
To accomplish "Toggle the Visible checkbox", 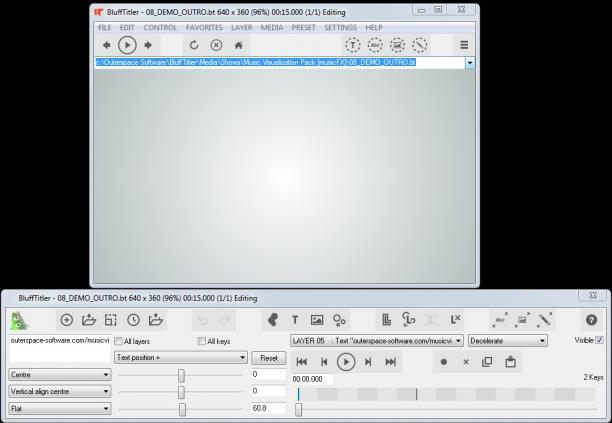I will [599, 340].
